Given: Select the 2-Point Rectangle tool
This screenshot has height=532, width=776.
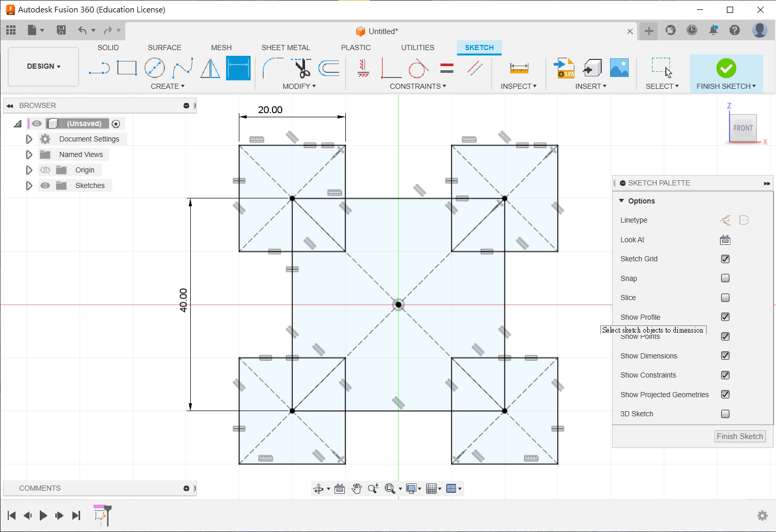Looking at the screenshot, I should (x=127, y=68).
